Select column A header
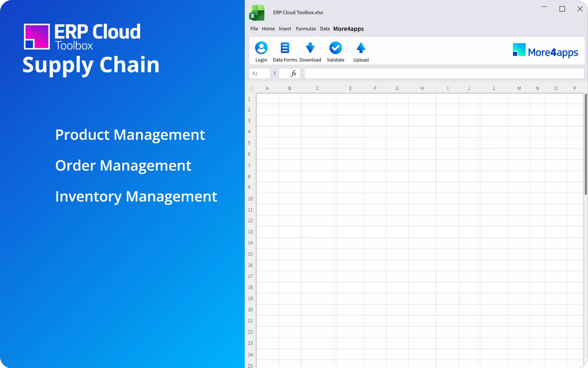This screenshot has width=588, height=368. [x=267, y=88]
